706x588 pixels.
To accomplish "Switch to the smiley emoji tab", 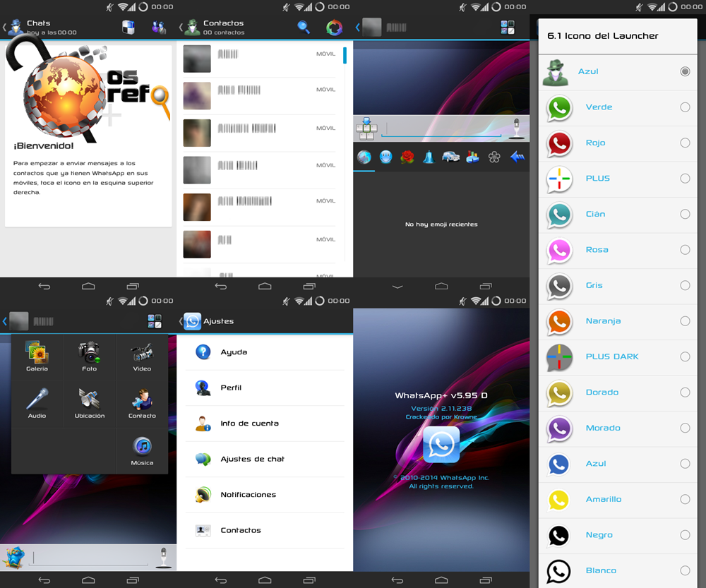I will 386,157.
